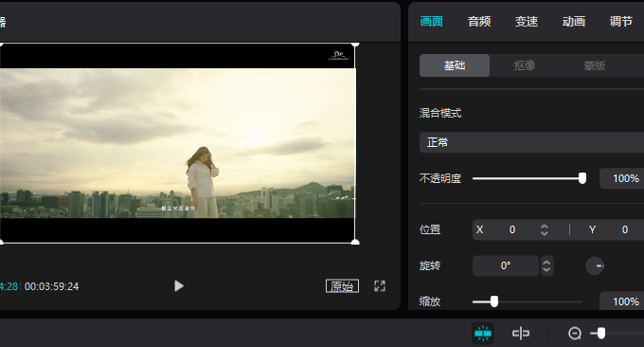Switch to the 音频 tab
The height and width of the screenshot is (347, 644).
pyautogui.click(x=479, y=22)
